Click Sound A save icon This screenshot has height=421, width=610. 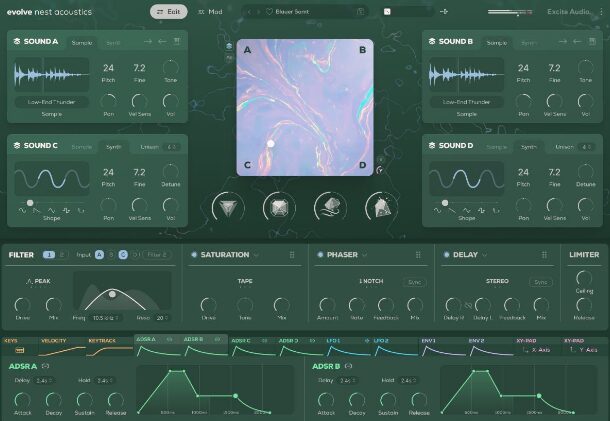177,41
